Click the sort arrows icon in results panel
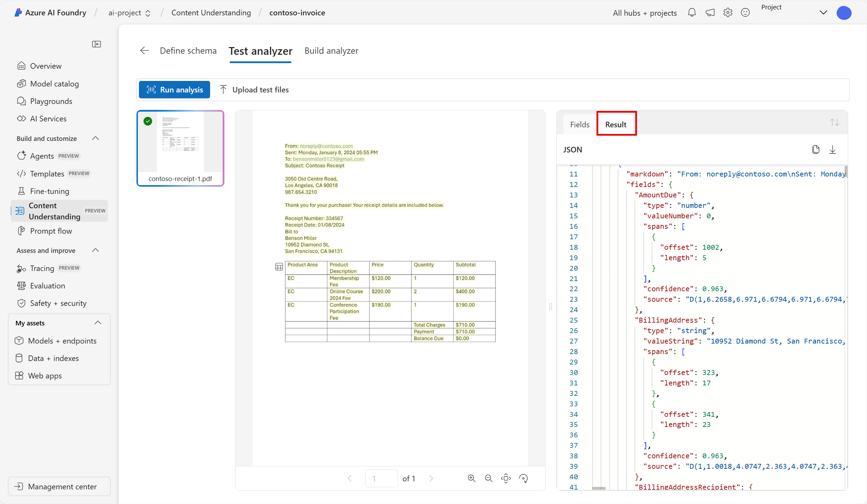Viewport: 867px width, 504px height. [835, 122]
